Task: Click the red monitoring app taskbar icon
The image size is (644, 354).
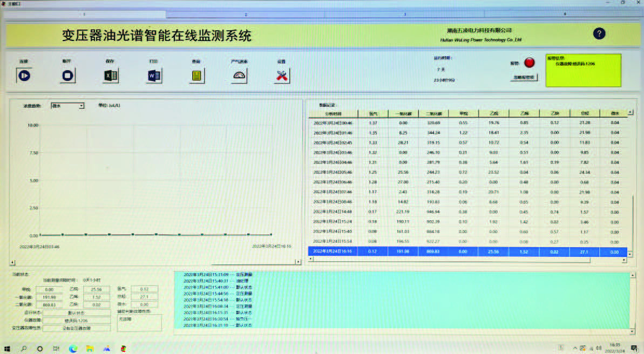Action: coord(123,349)
